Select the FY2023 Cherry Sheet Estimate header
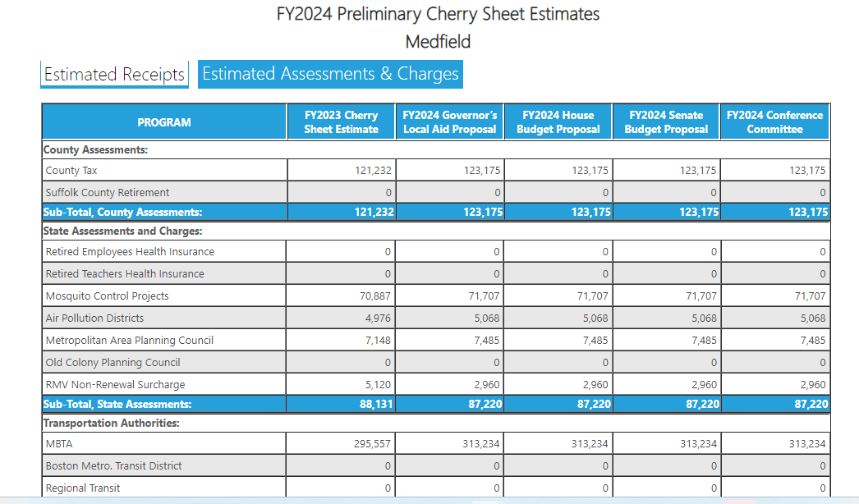The image size is (859, 504). point(341,122)
